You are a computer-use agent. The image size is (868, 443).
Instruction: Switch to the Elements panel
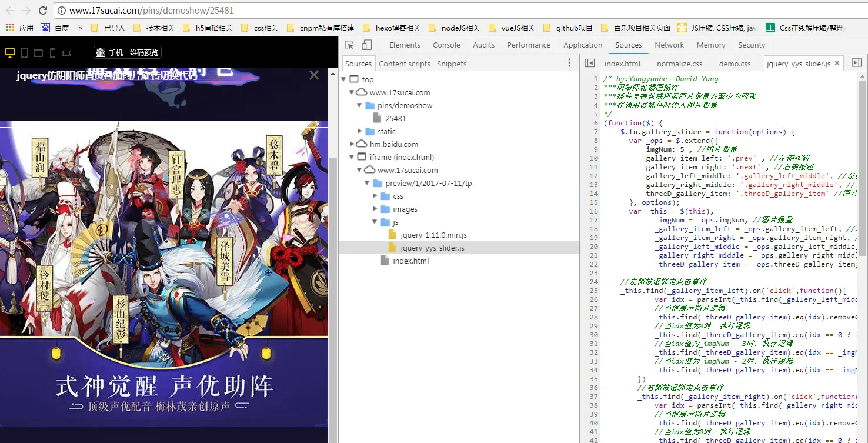click(405, 45)
